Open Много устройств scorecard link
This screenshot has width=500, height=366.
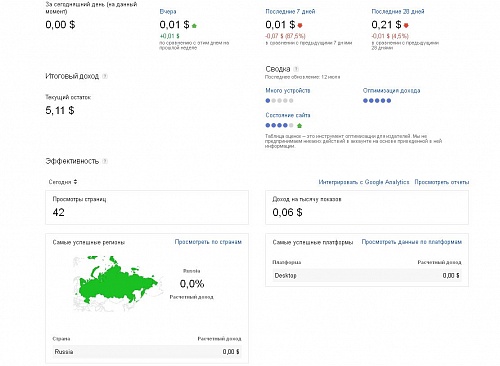coord(288,90)
